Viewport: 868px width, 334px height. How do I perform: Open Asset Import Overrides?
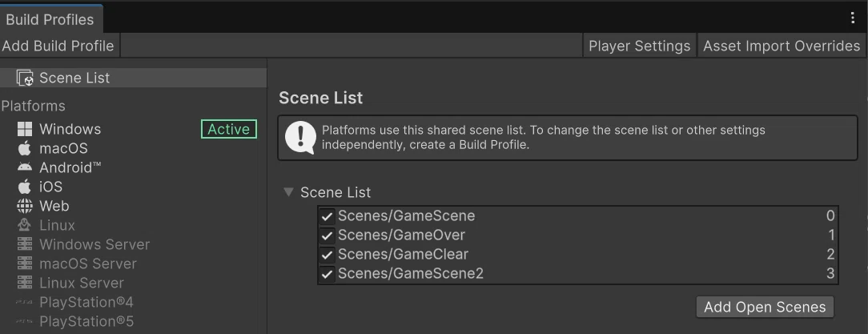(x=781, y=46)
